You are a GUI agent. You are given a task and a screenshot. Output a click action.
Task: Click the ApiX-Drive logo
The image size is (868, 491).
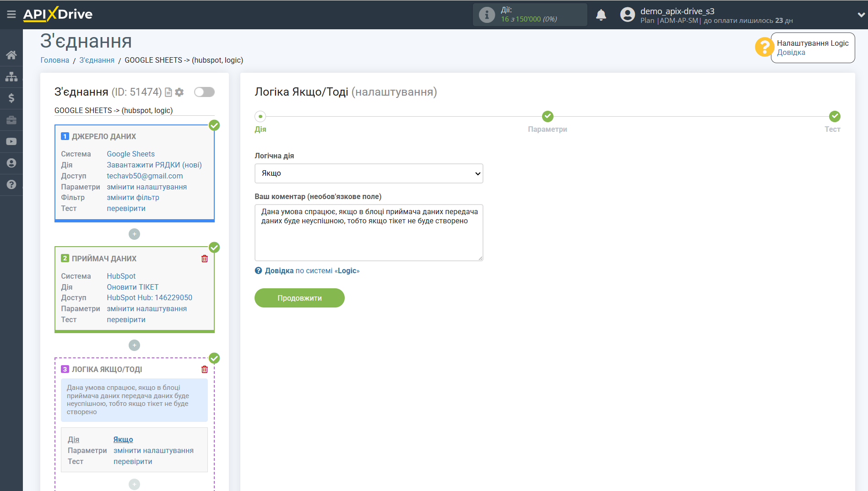58,14
